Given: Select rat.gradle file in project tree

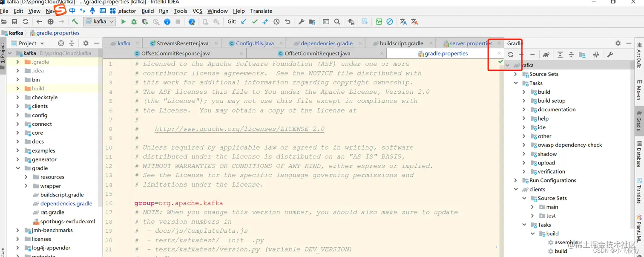Looking at the screenshot, I should [52, 212].
